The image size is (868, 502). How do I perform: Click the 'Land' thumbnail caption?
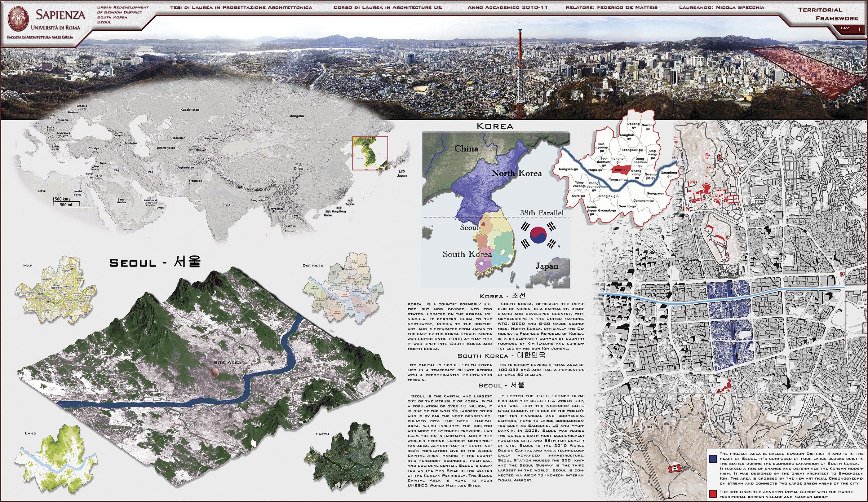[30, 434]
